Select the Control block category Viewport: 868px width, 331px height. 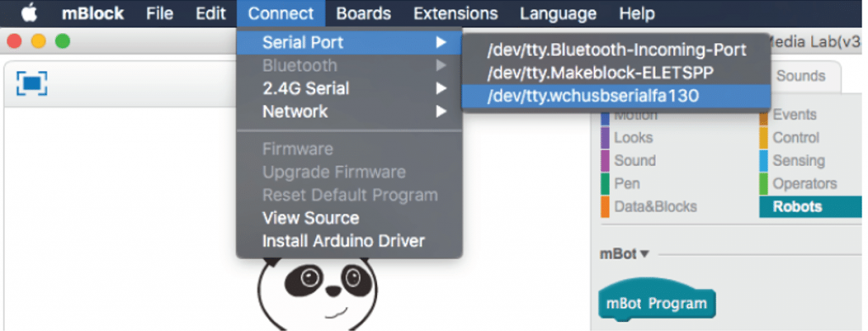(x=796, y=138)
